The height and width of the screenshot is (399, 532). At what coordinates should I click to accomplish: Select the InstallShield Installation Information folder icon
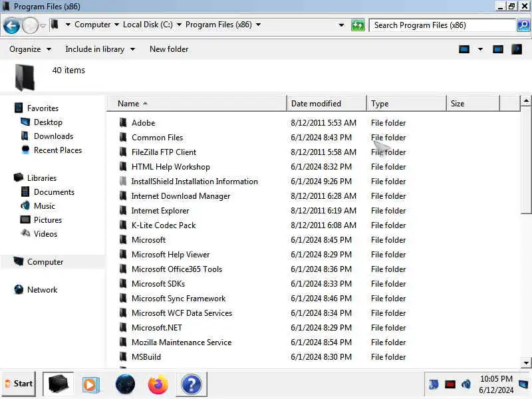click(x=123, y=181)
